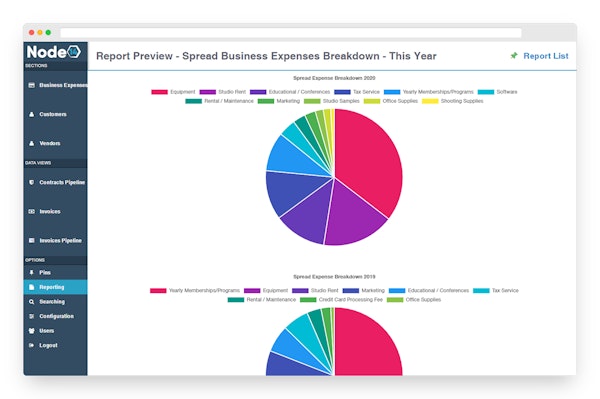Toggle Marketing swatch in 2019 legend
Image resolution: width=600 pixels, height=399 pixels.
click(351, 291)
